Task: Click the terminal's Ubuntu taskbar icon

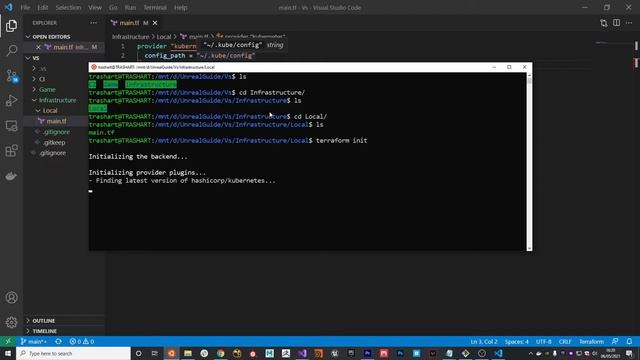Action: tap(171, 353)
